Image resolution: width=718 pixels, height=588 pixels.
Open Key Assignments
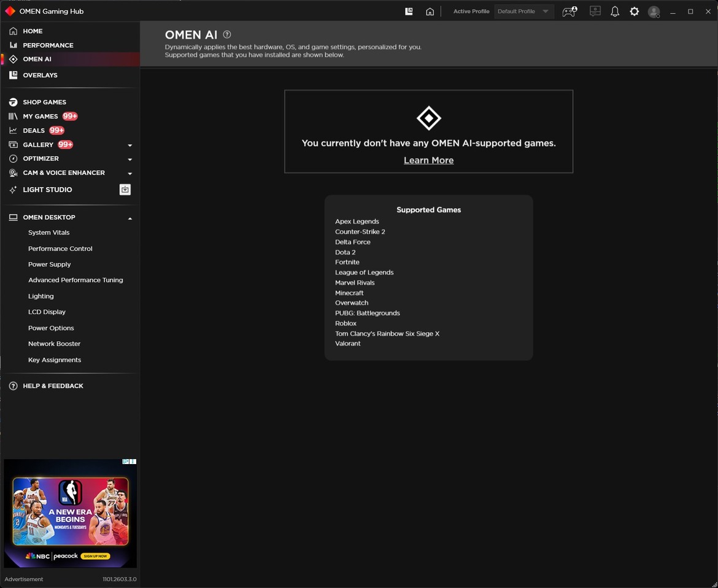(55, 360)
